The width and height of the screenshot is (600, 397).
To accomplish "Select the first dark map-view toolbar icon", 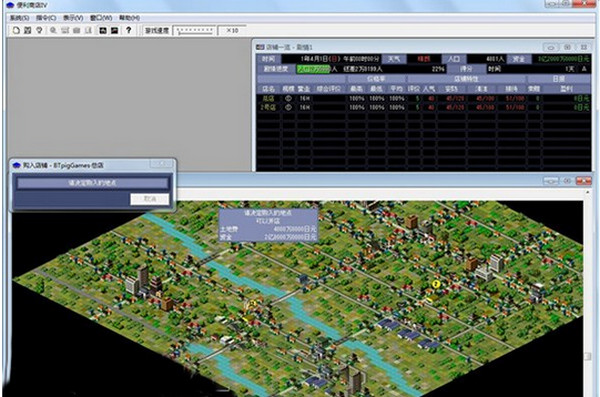I will pyautogui.click(x=103, y=30).
